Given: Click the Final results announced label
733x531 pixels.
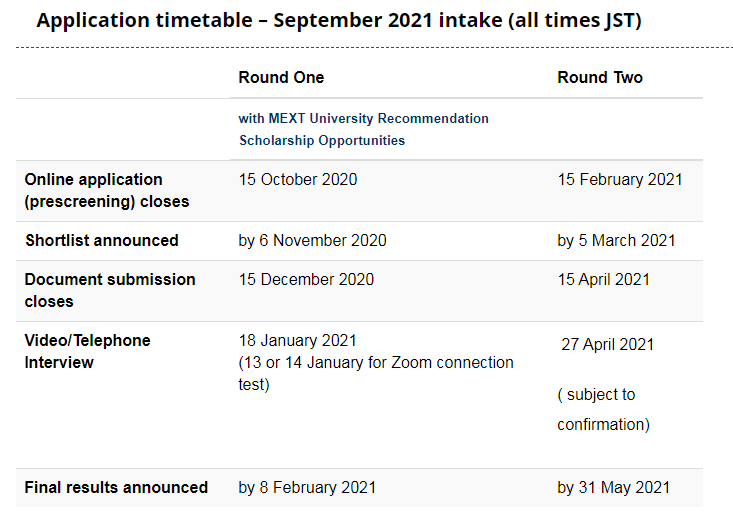Looking at the screenshot, I should click(116, 488).
